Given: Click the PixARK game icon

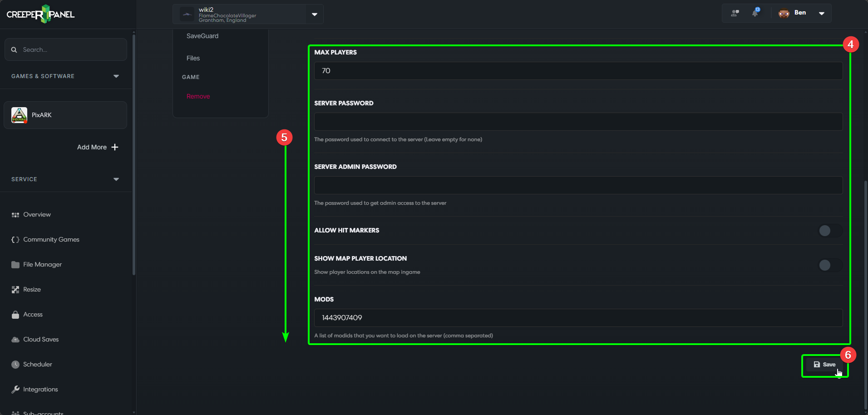Looking at the screenshot, I should pyautogui.click(x=19, y=115).
